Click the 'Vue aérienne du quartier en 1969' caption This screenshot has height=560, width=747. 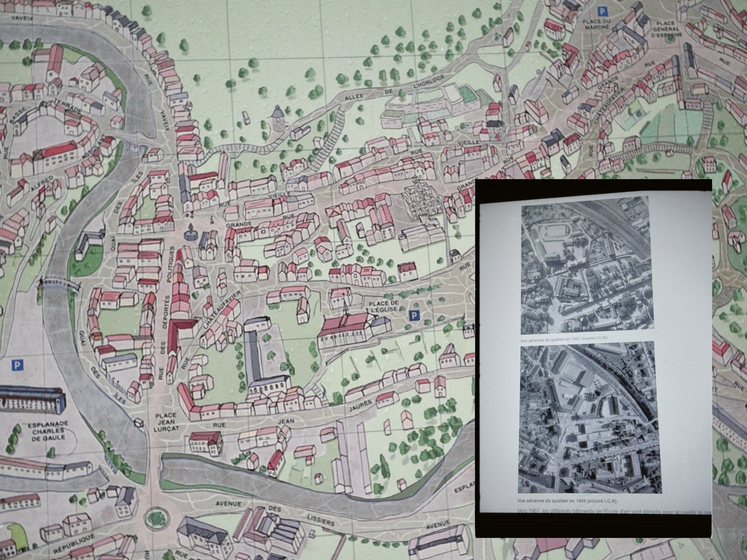(x=567, y=501)
